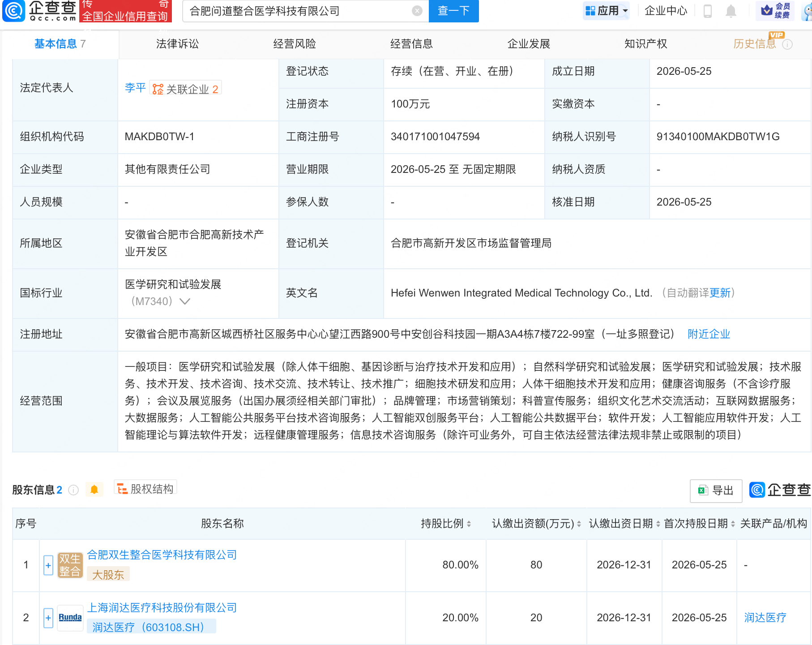
Task: Click the info icon next to 股东信息
Action: pyautogui.click(x=73, y=490)
